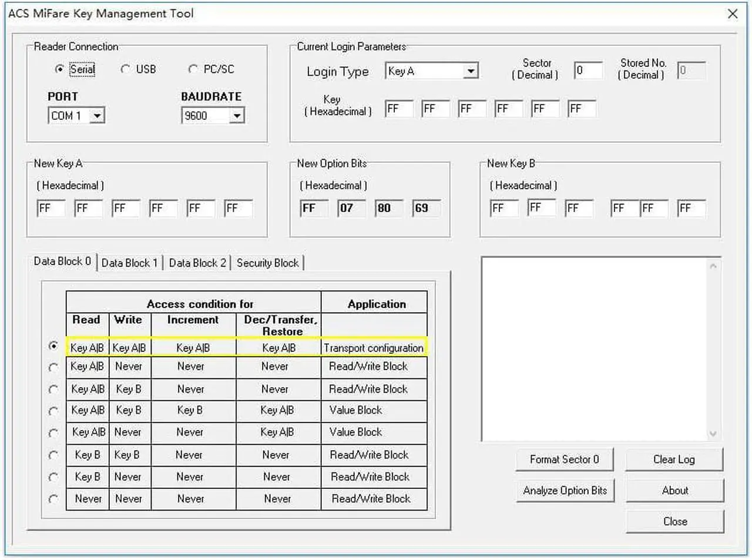Viewport: 752px width, 560px height.
Task: Open the About dialog
Action: click(x=674, y=491)
